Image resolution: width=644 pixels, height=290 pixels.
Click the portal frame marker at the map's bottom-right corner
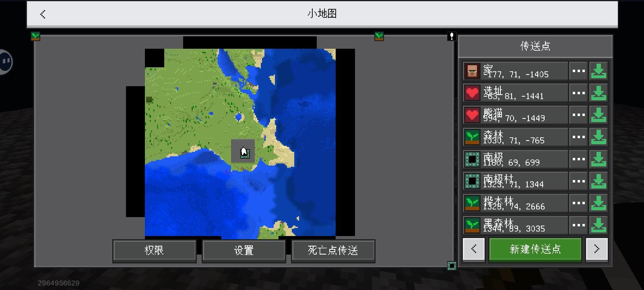(x=452, y=265)
